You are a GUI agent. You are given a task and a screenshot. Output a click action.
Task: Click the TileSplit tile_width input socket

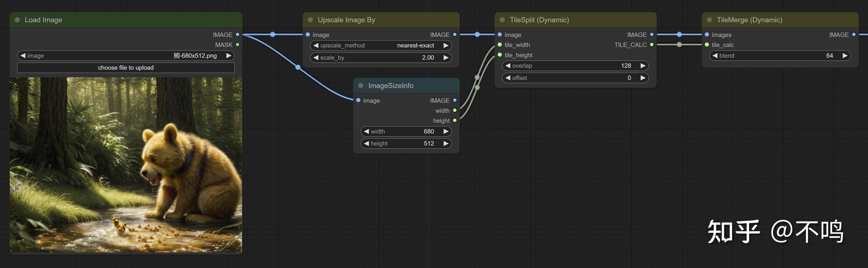point(500,45)
